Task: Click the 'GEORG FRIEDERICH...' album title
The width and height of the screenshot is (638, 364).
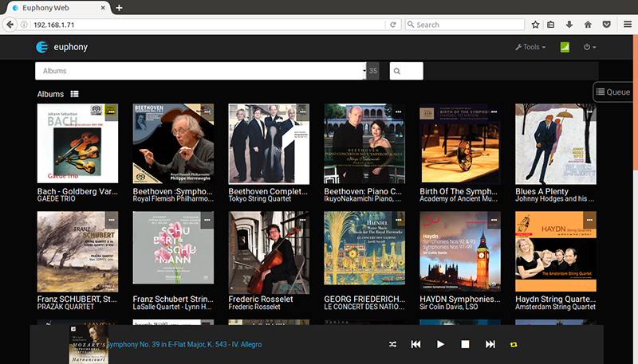Action: (364, 299)
